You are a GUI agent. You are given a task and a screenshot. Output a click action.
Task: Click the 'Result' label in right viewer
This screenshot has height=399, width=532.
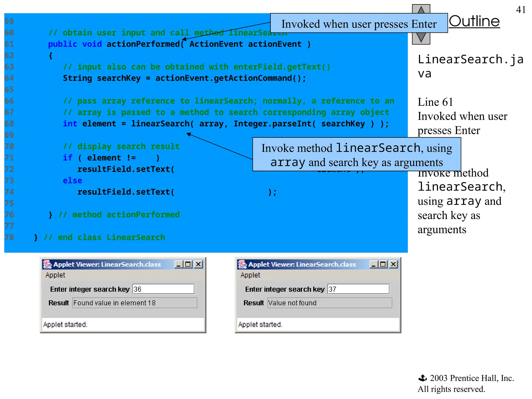click(x=254, y=303)
